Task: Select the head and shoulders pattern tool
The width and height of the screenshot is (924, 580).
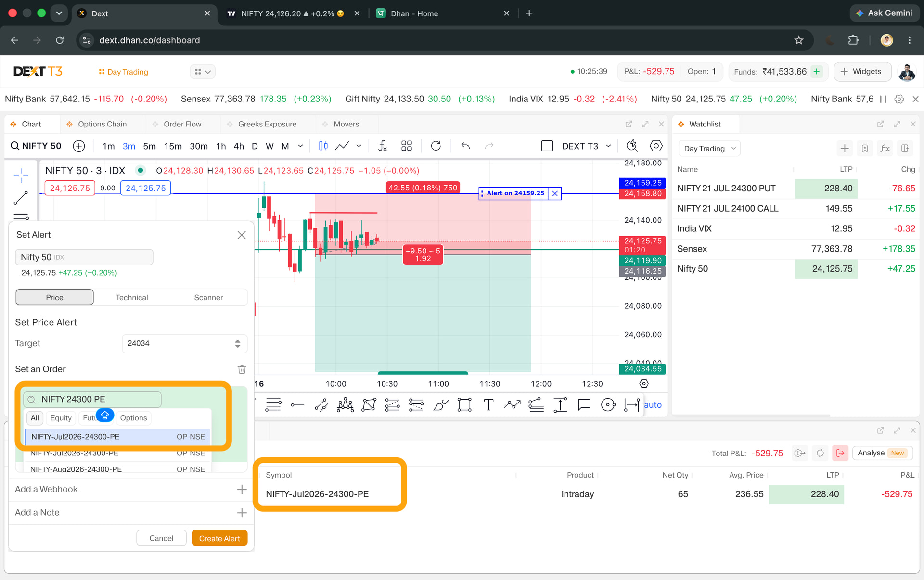Action: [x=345, y=405]
